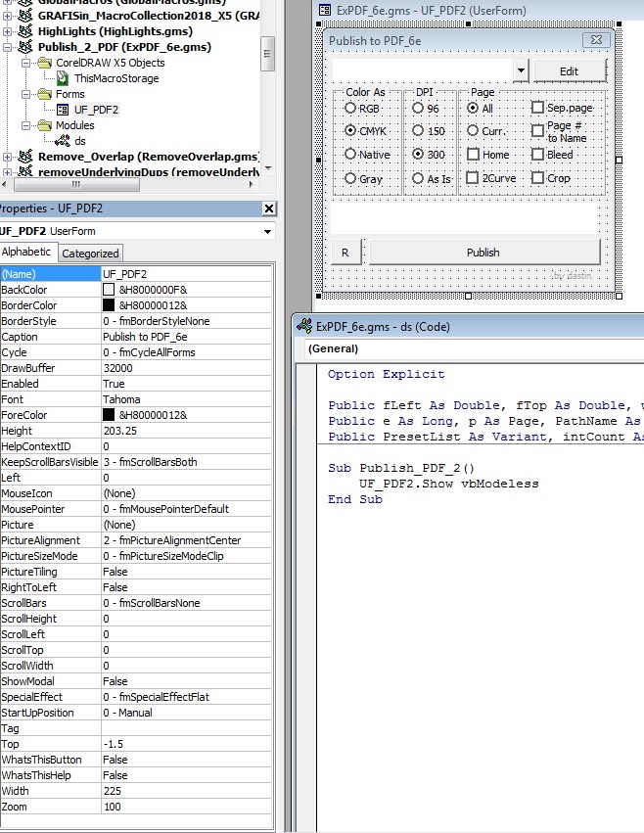Close the Publish to PDF_6e form
The image size is (644, 833).
coord(596,40)
